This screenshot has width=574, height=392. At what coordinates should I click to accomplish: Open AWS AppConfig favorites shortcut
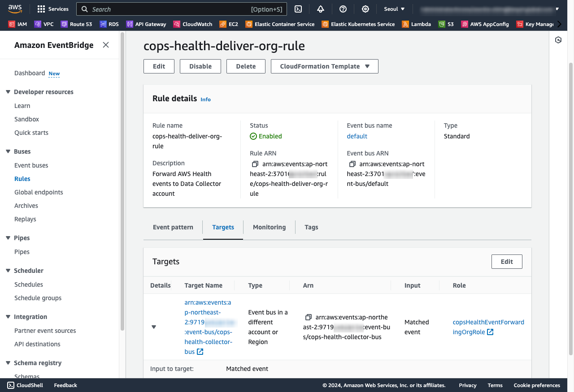pos(485,24)
